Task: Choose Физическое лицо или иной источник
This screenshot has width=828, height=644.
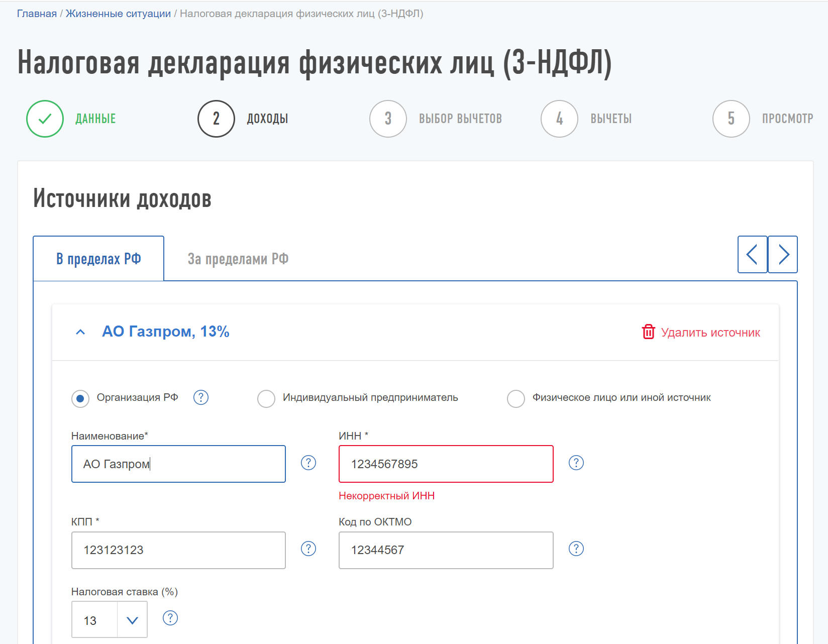Action: point(516,399)
